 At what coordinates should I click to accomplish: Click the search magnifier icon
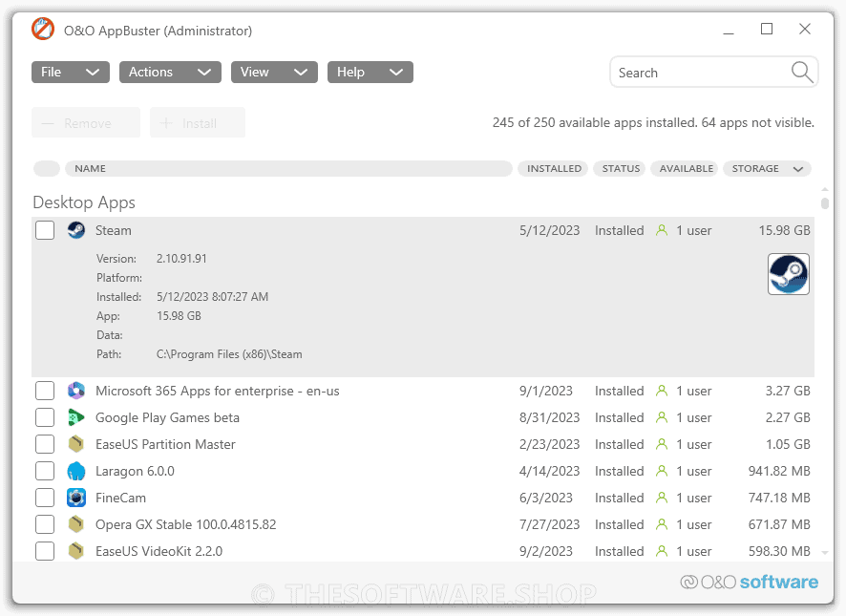pos(802,72)
